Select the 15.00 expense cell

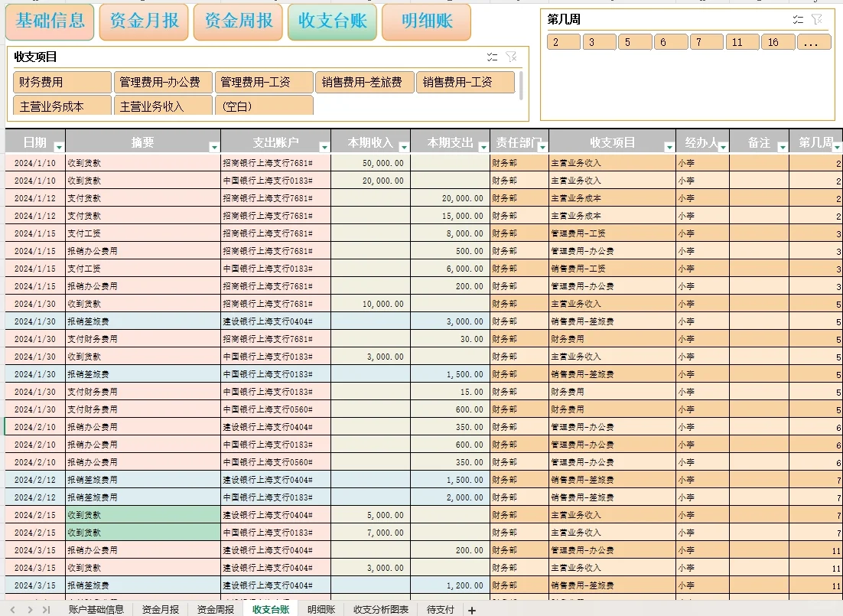450,392
